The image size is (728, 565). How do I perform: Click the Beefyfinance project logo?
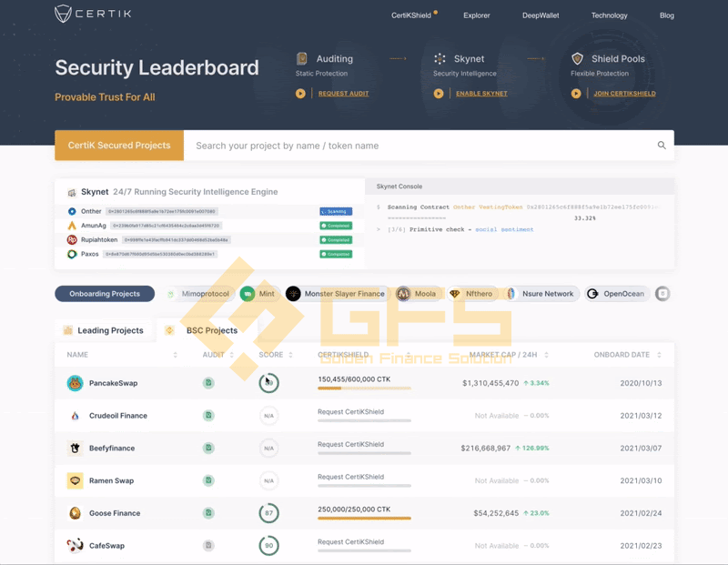(x=75, y=448)
